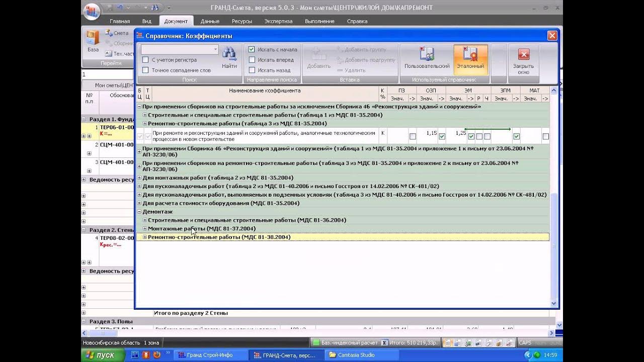
Task: Switch to the Данные ribbon tab
Action: (x=210, y=21)
